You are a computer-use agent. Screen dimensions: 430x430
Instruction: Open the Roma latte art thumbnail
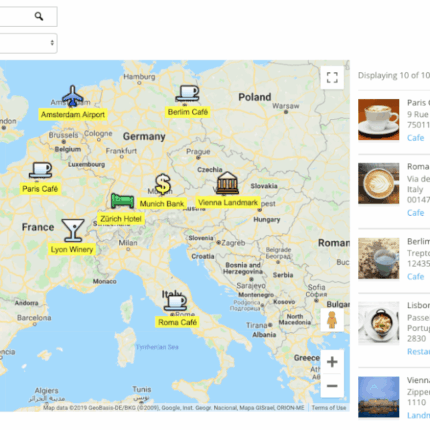379,183
